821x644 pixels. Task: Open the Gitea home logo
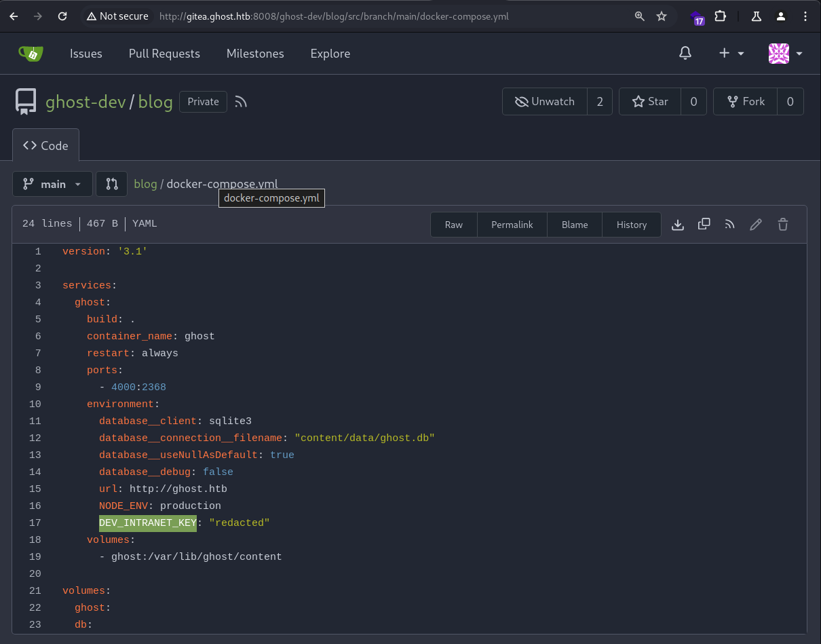31,53
